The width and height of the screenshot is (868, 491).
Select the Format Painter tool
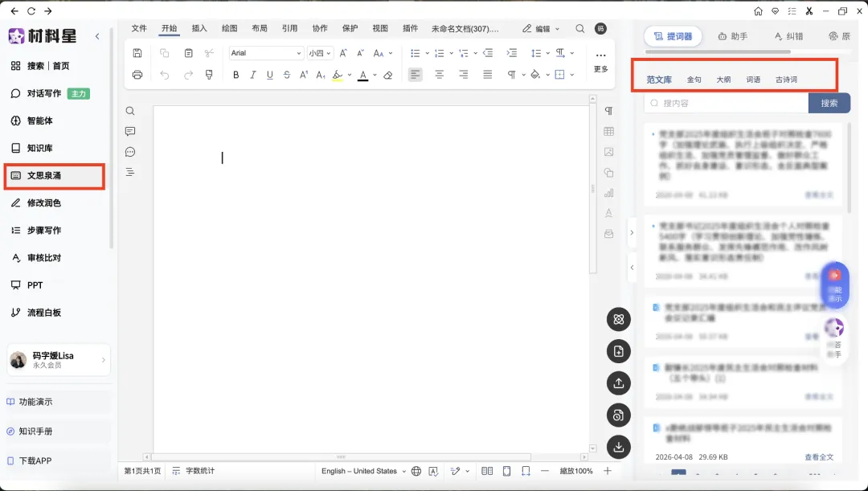209,75
